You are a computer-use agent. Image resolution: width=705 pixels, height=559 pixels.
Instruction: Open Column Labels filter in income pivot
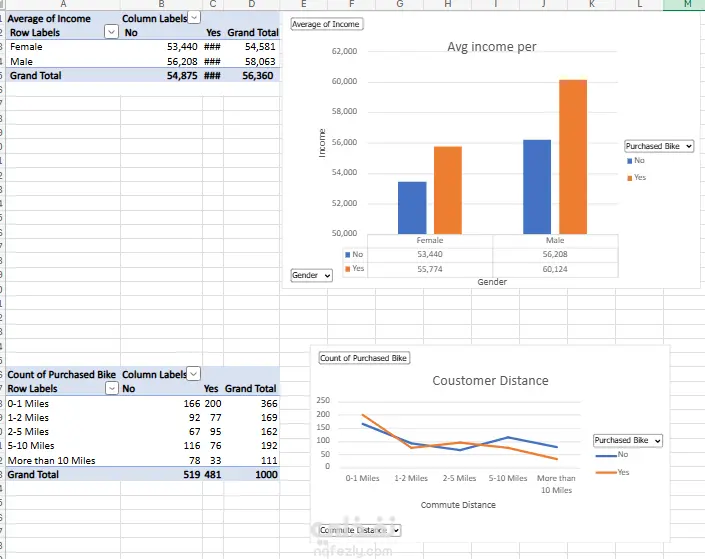[x=194, y=18]
